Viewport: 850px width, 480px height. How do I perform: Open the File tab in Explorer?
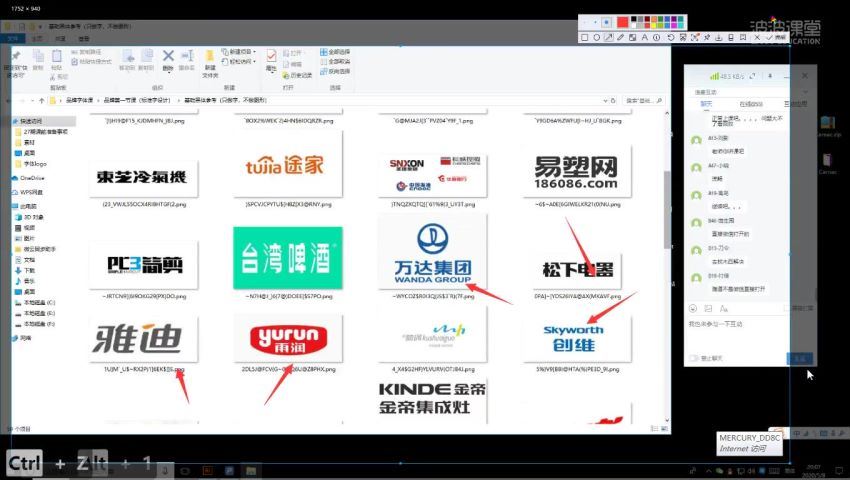pos(13,39)
